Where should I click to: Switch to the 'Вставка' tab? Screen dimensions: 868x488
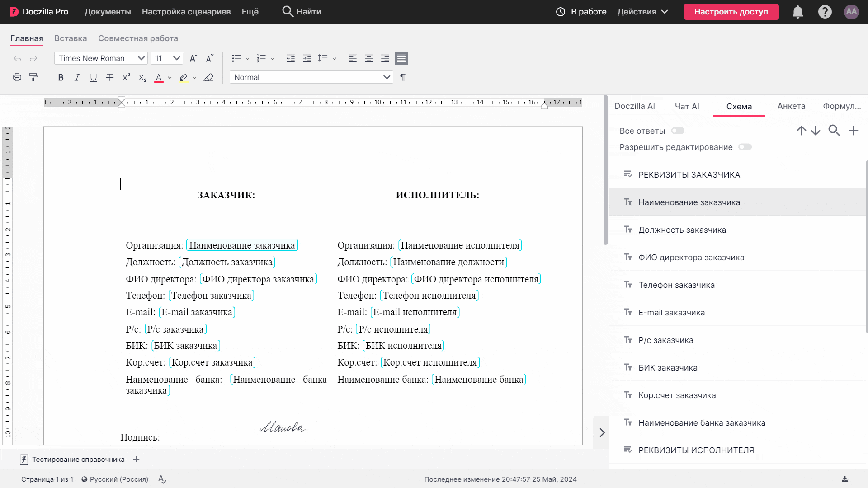(x=71, y=38)
